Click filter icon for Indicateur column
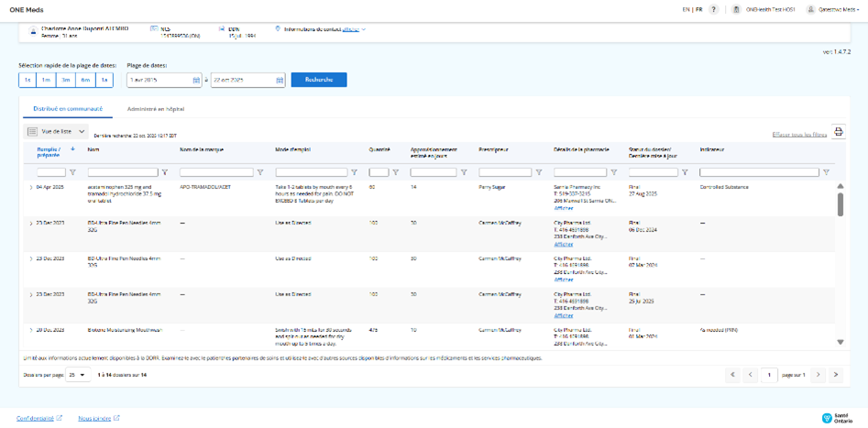 coord(826,172)
